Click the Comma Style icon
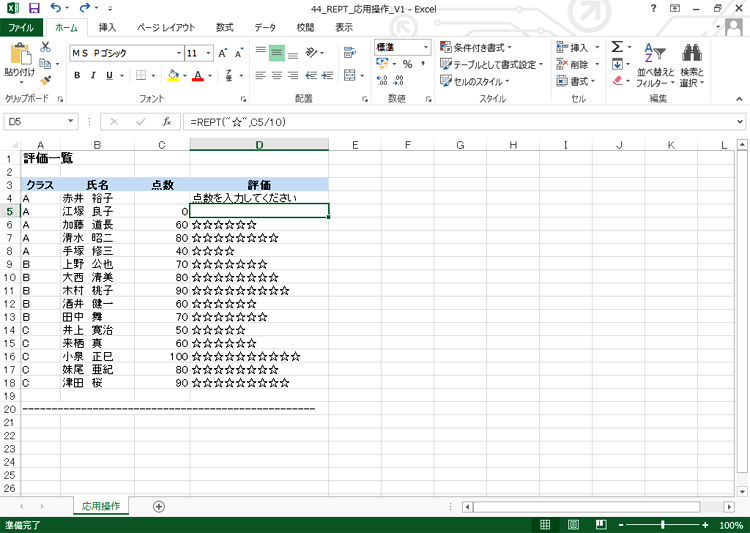 tap(423, 64)
